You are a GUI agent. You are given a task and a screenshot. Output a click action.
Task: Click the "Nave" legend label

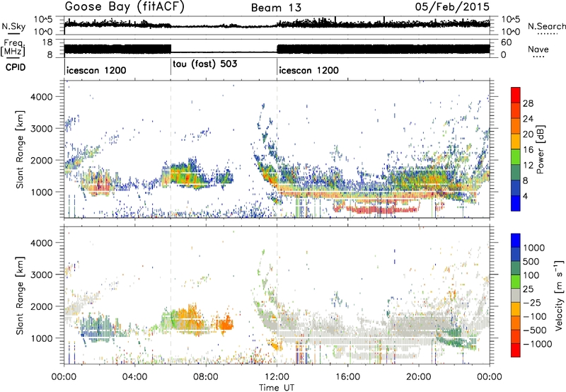coord(538,50)
